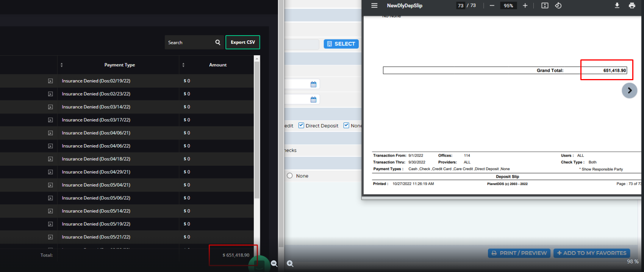The image size is (644, 272).
Task: Open detail icon for Dos:02/23/22 row
Action: pos(50,94)
